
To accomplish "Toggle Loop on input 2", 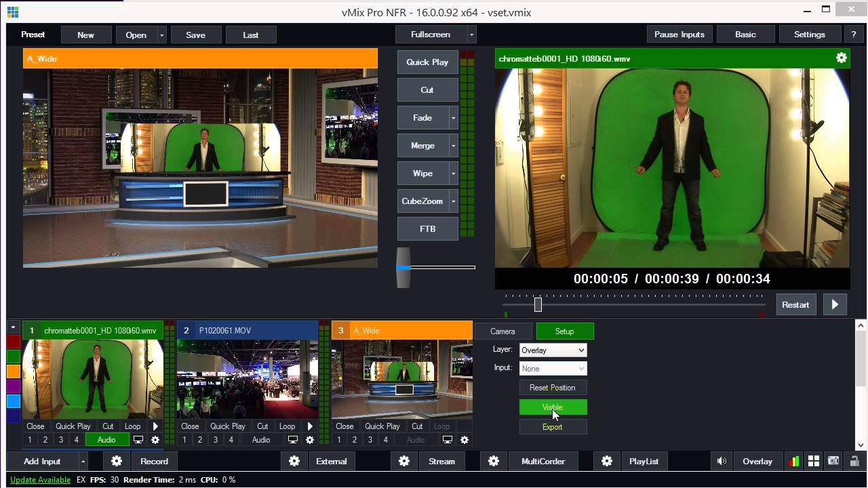I will pyautogui.click(x=288, y=426).
